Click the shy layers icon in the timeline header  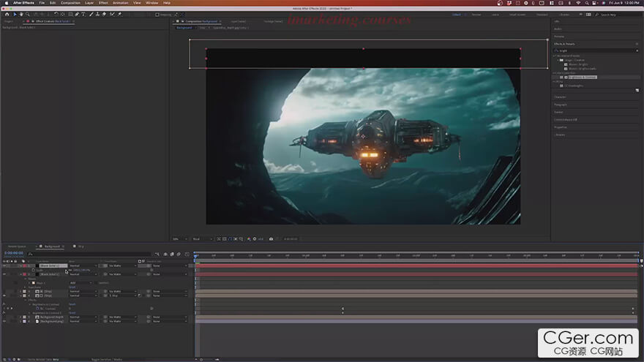[165, 254]
